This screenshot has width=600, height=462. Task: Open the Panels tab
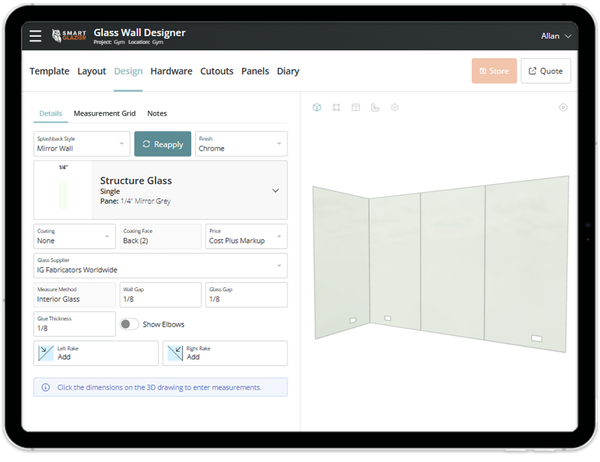pos(255,71)
